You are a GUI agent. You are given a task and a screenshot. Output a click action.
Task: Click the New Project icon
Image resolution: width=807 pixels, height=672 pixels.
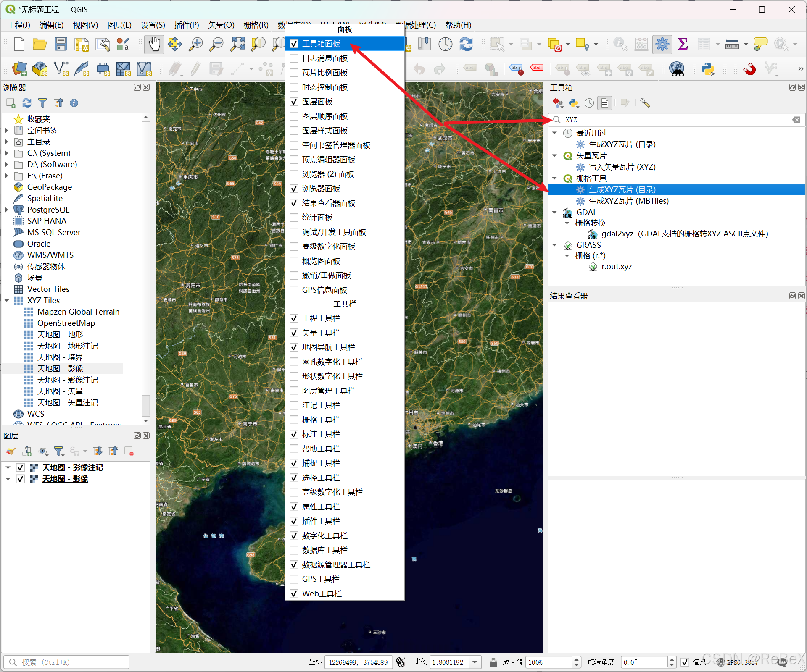[19, 44]
